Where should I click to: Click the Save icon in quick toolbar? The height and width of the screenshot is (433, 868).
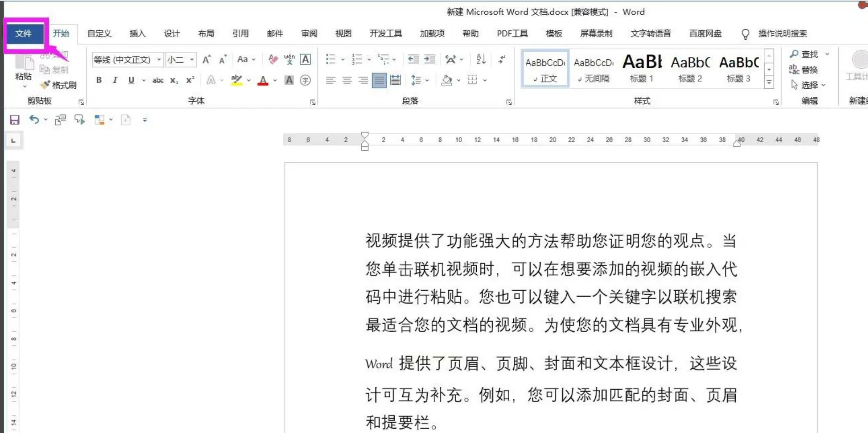(15, 120)
